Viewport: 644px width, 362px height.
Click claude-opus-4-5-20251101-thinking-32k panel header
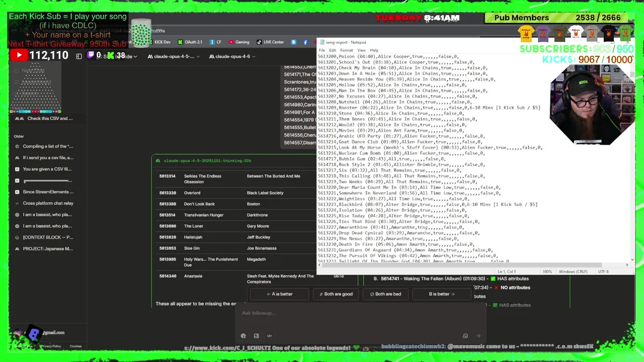pos(207,161)
